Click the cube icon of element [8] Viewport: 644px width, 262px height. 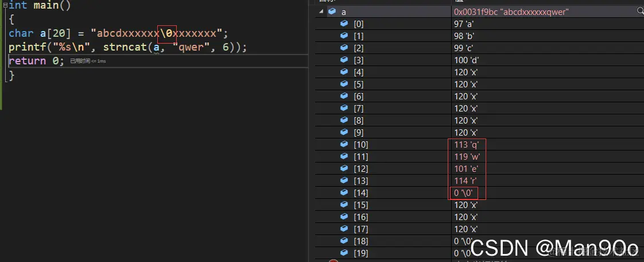[x=344, y=121]
